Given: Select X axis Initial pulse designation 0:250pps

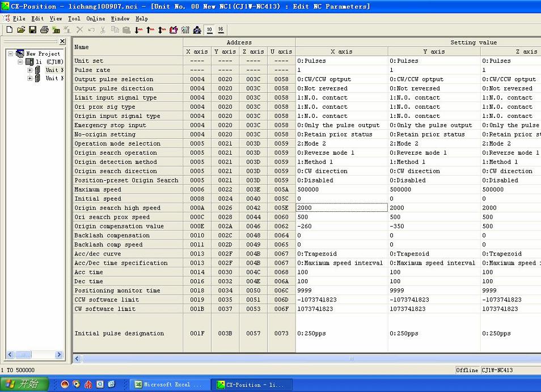Looking at the screenshot, I should click(x=341, y=334).
